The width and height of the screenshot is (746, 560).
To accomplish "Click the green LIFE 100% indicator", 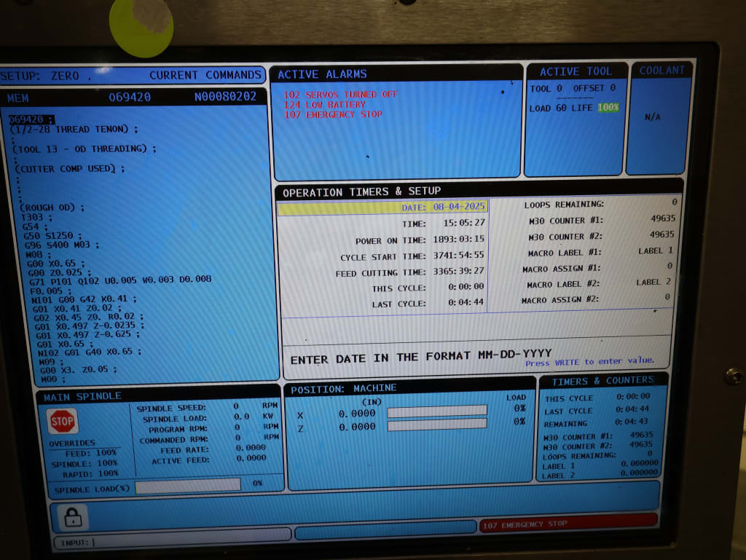I will coord(608,108).
